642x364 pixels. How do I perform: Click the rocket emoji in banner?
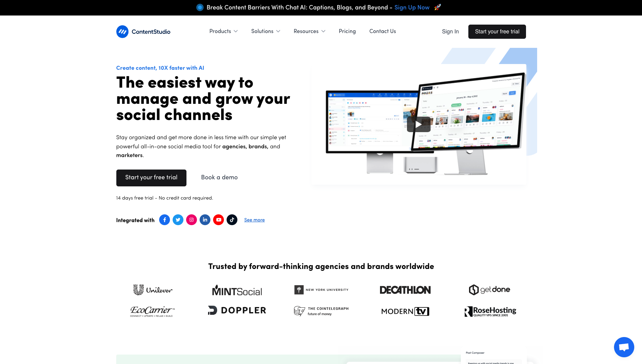[x=437, y=7]
